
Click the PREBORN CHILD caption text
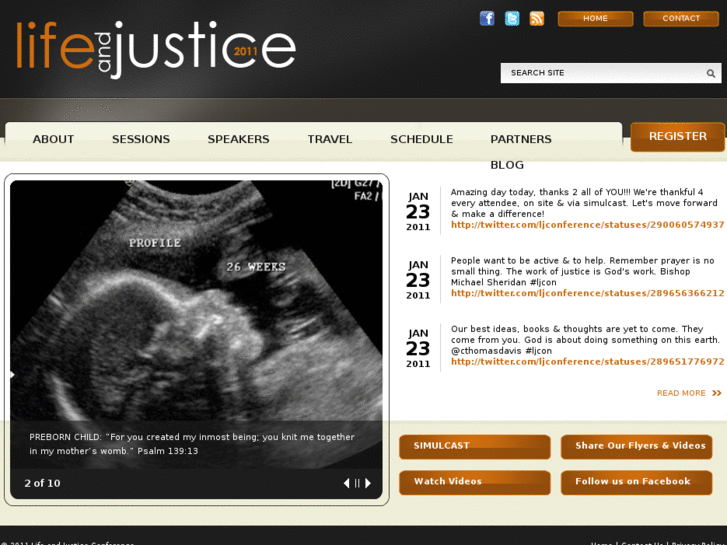[191, 444]
